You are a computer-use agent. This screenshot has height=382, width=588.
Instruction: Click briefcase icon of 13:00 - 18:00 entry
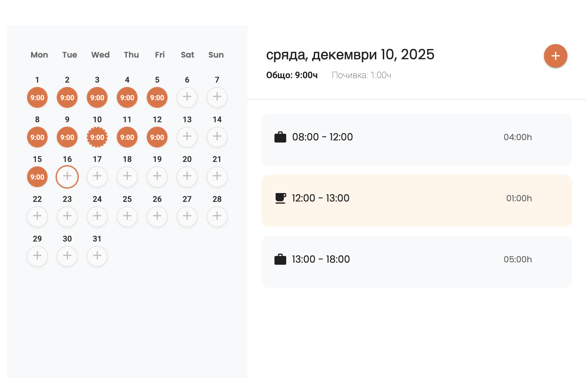coord(280,259)
